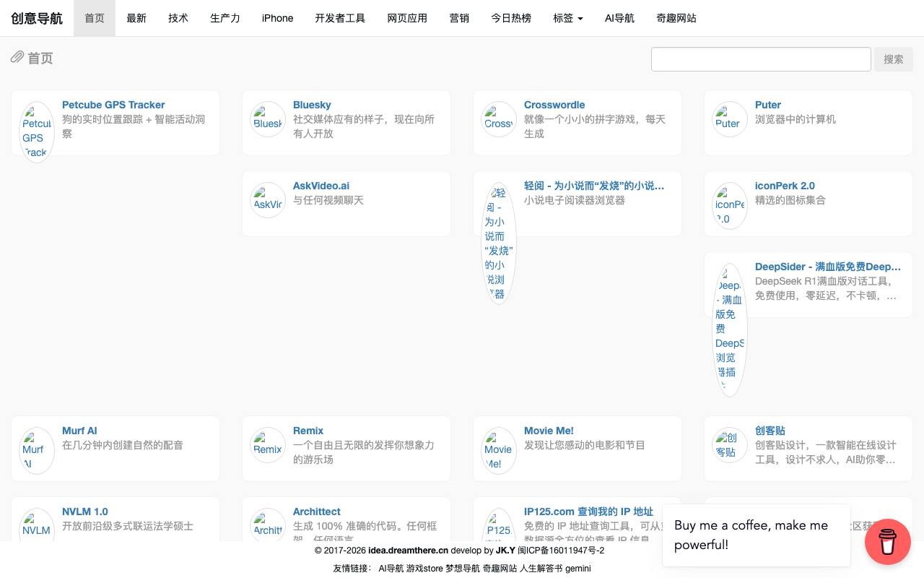Click the idea.dreamthere.cn footer link

point(408,551)
